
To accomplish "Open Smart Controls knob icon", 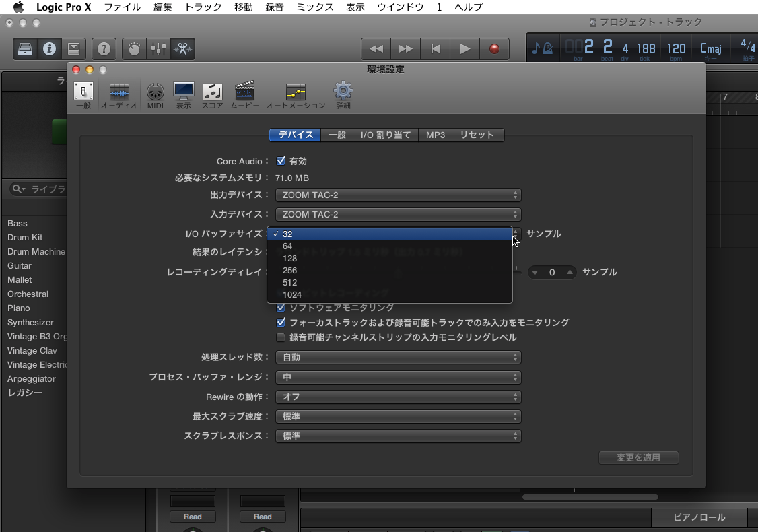I will point(135,49).
